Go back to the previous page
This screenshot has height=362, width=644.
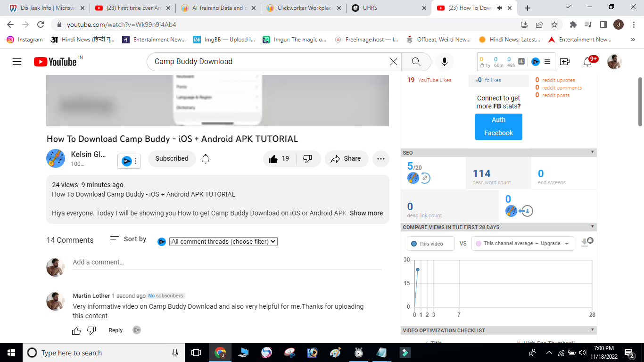point(10,25)
